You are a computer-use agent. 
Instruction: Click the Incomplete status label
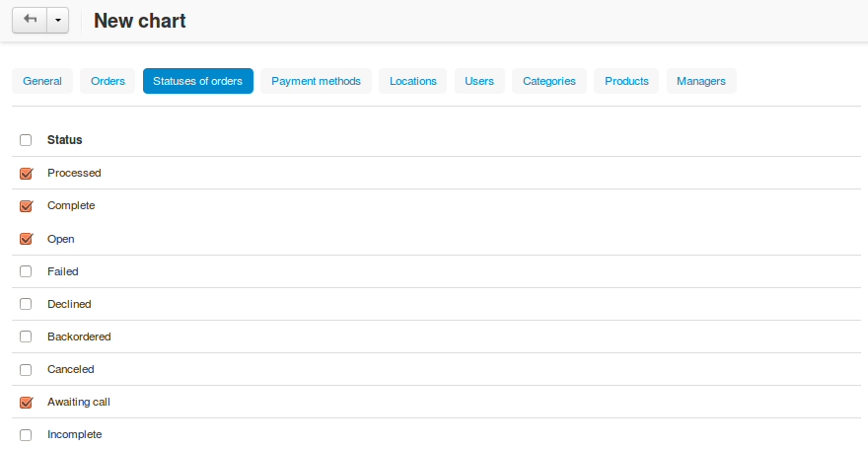coord(75,434)
